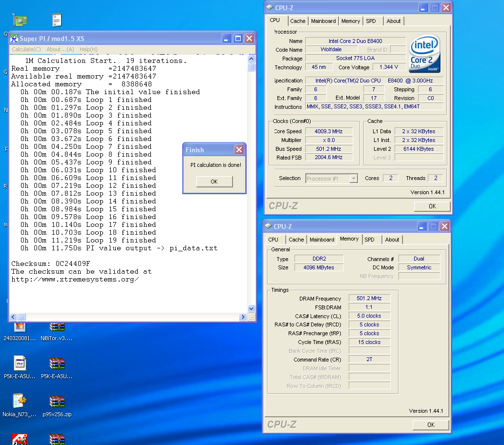The height and width of the screenshot is (445, 504).
Task: Click the Command Rate value 2T
Action: pos(369,359)
